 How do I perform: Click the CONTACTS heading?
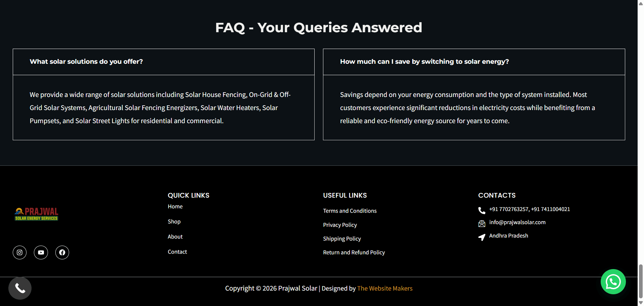[497, 195]
